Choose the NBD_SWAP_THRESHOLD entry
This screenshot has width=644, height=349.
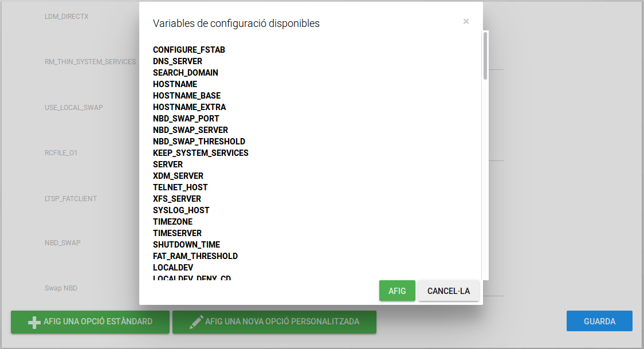[x=199, y=142]
